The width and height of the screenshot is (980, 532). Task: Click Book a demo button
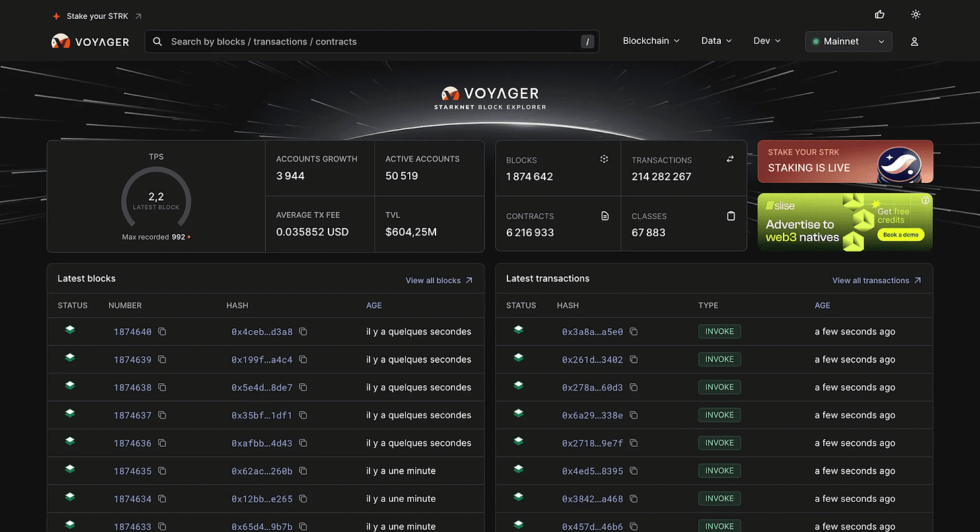tap(901, 235)
